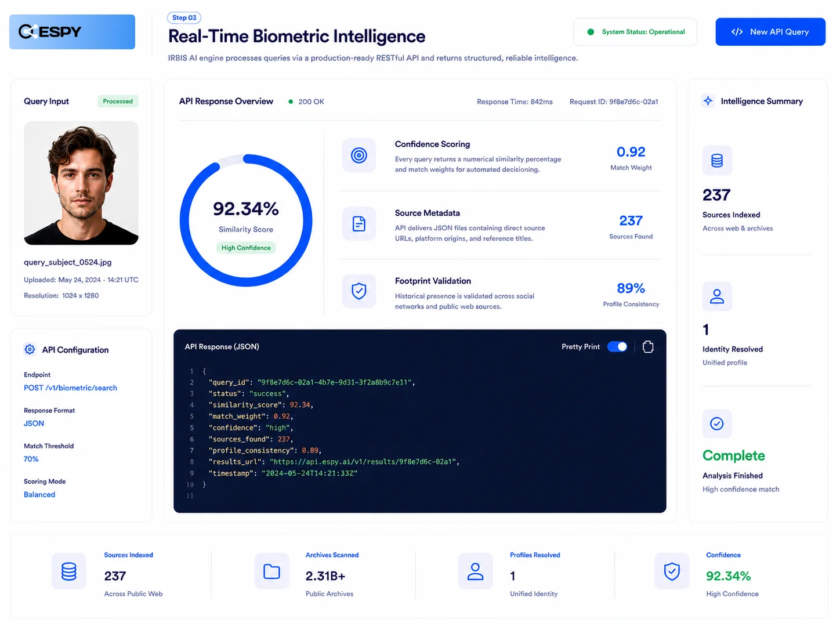This screenshot has height=630, width=840.
Task: Open the POST /v1/biometric/search endpoint link
Action: click(70, 388)
